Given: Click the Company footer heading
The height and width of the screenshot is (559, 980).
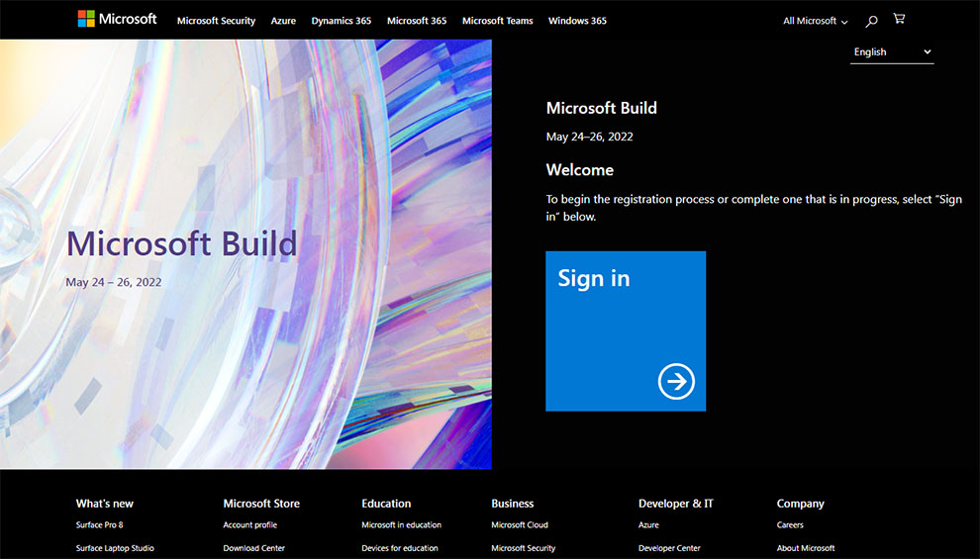Looking at the screenshot, I should point(801,504).
